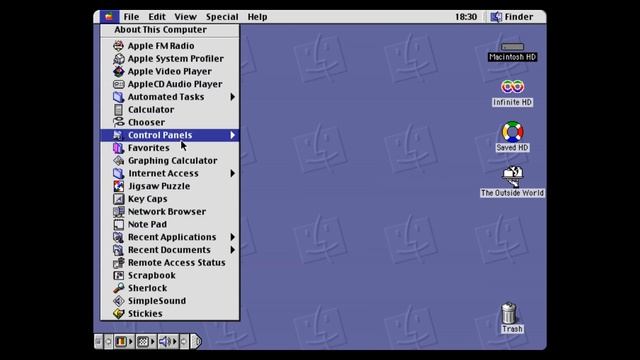Select About This Computer
Screen dimensions: 640x360
[169, 30]
